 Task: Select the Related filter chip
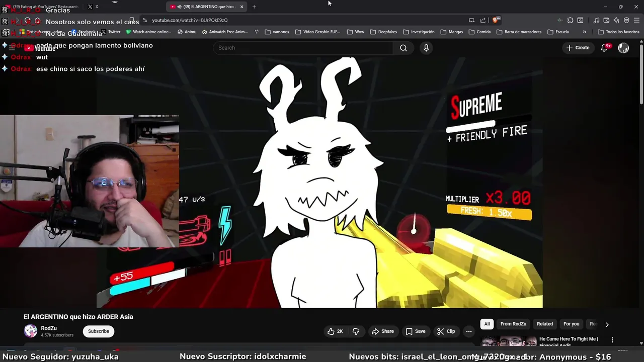coord(545,324)
